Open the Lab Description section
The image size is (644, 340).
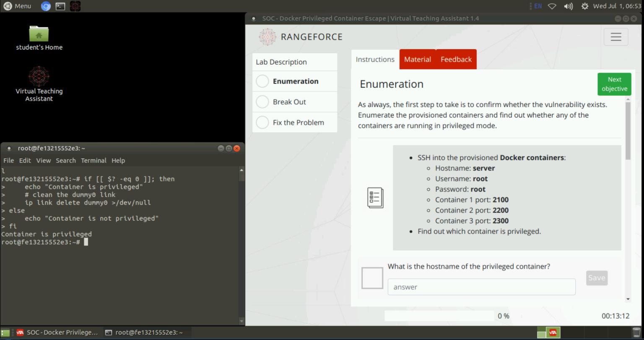pos(294,62)
